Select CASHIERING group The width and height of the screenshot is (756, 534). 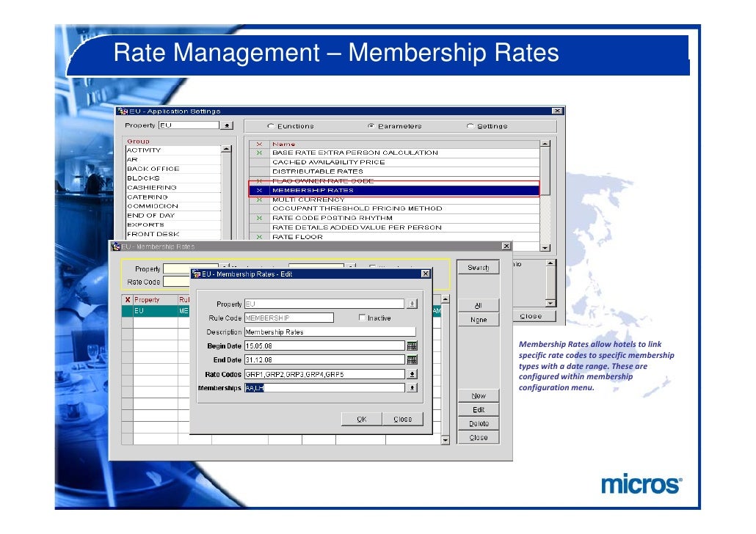pyautogui.click(x=172, y=188)
